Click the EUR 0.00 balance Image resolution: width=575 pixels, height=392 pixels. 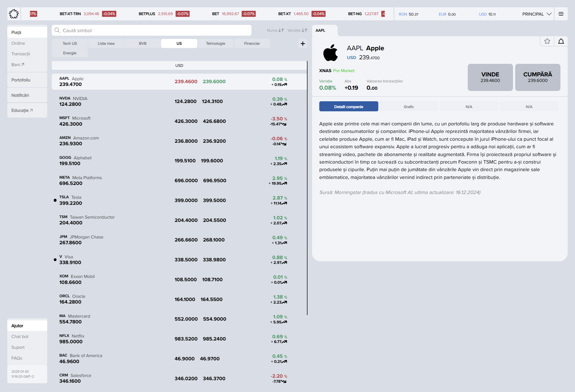[447, 14]
